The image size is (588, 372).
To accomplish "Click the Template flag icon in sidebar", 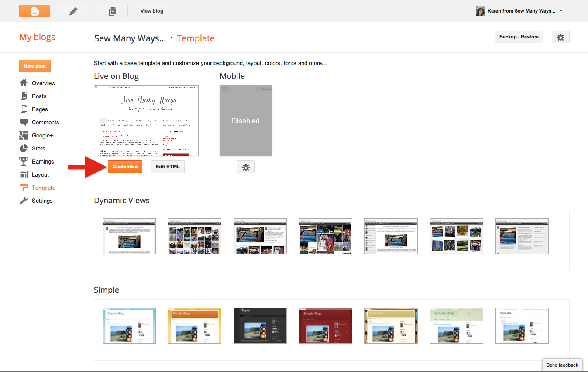I will [23, 188].
